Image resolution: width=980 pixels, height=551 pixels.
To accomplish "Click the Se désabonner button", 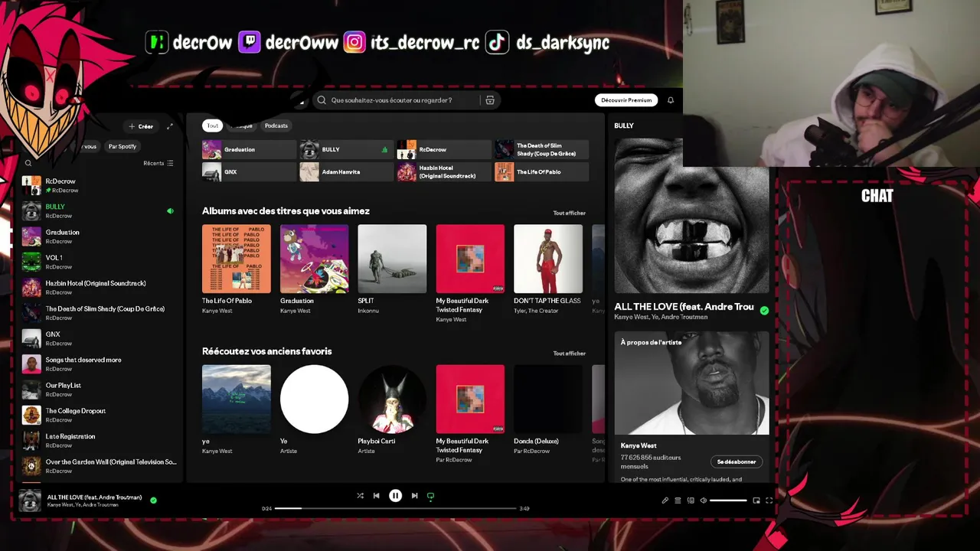I will pyautogui.click(x=737, y=461).
